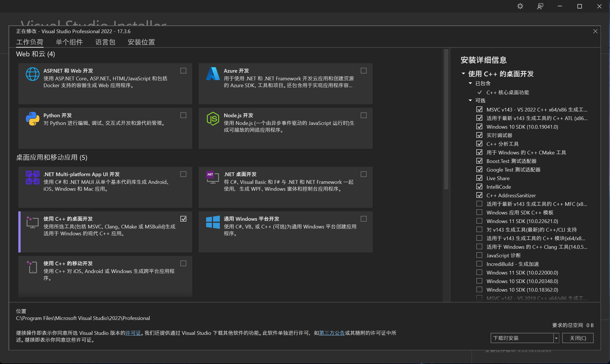Viewport: 610px width, 364px height.
Task: Check Windows 11 SDK (10.0.22621.0) component
Action: tap(479, 221)
